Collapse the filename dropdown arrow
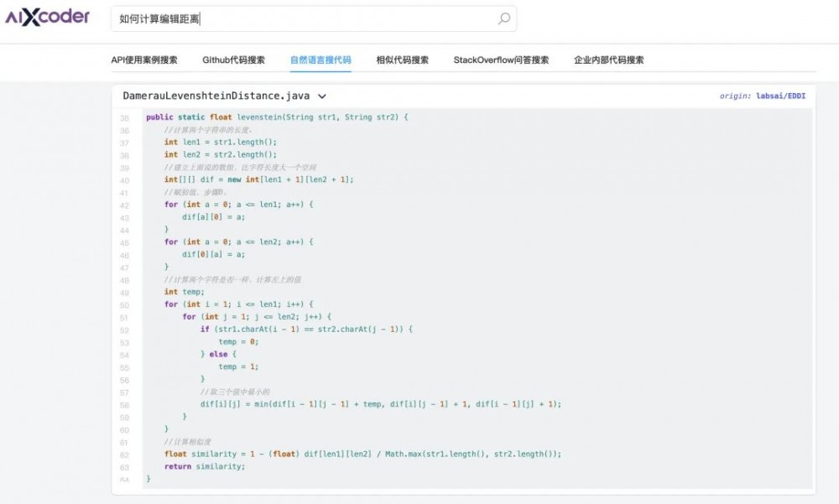This screenshot has width=839, height=504. [x=323, y=96]
